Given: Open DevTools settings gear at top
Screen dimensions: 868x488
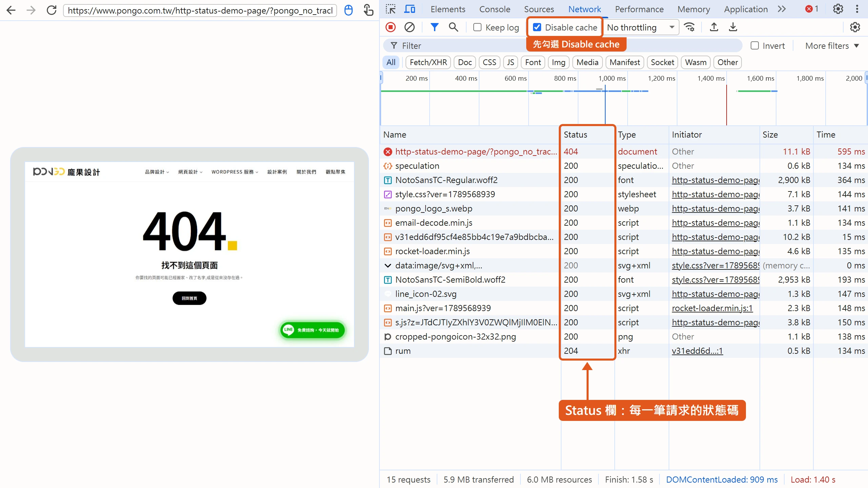Looking at the screenshot, I should coord(838,9).
